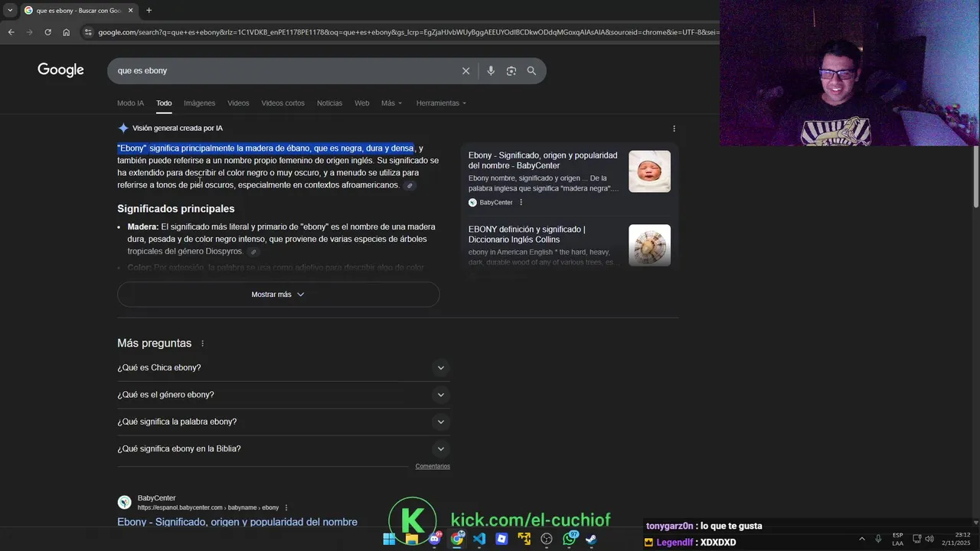Reload the page with the refresh icon

point(47,32)
